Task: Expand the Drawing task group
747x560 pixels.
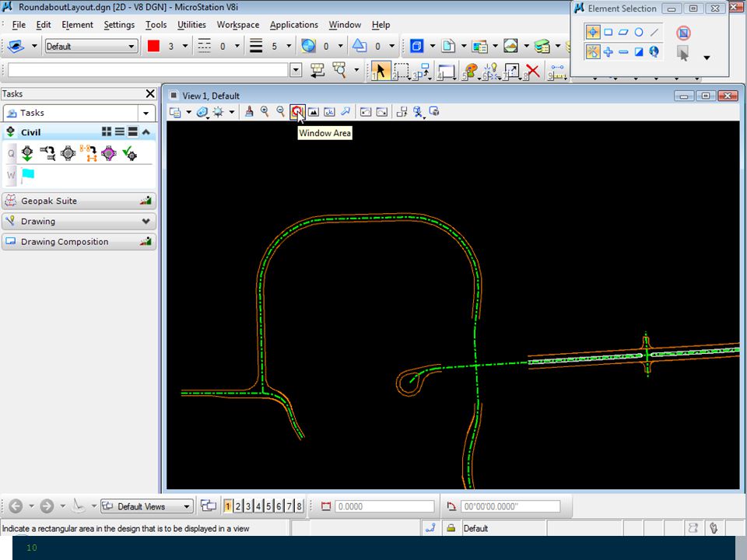Action: click(146, 222)
